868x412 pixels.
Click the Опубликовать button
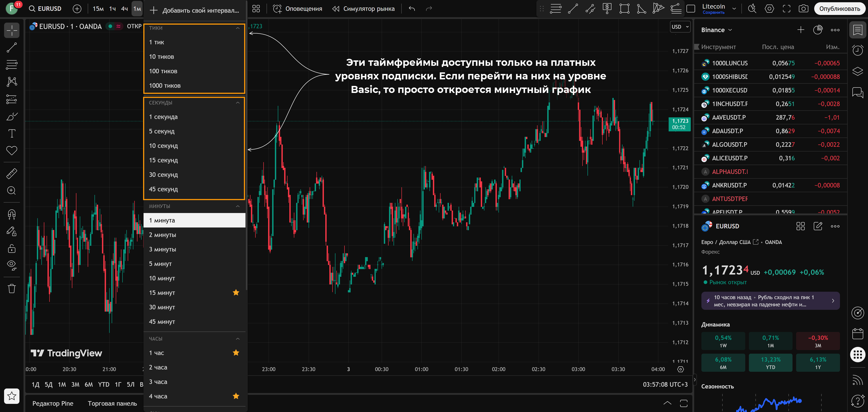[839, 9]
